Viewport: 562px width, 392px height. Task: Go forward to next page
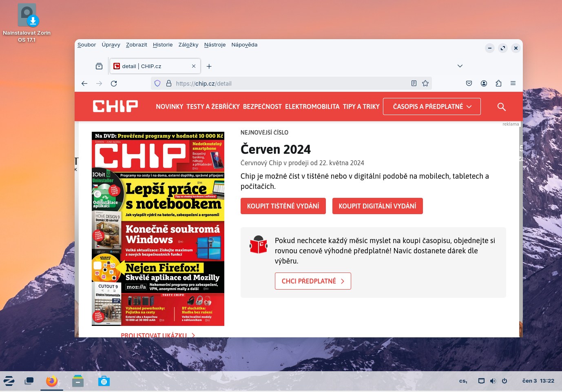click(x=99, y=83)
